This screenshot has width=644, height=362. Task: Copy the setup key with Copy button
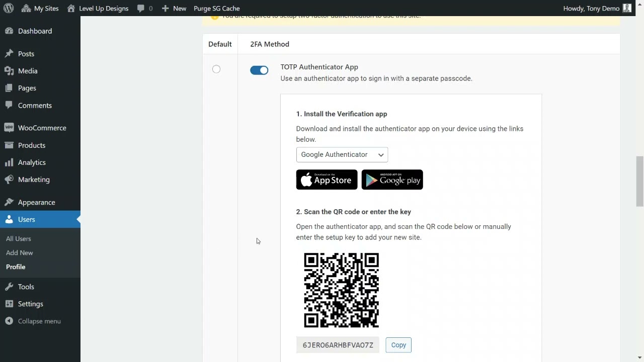coord(398,345)
